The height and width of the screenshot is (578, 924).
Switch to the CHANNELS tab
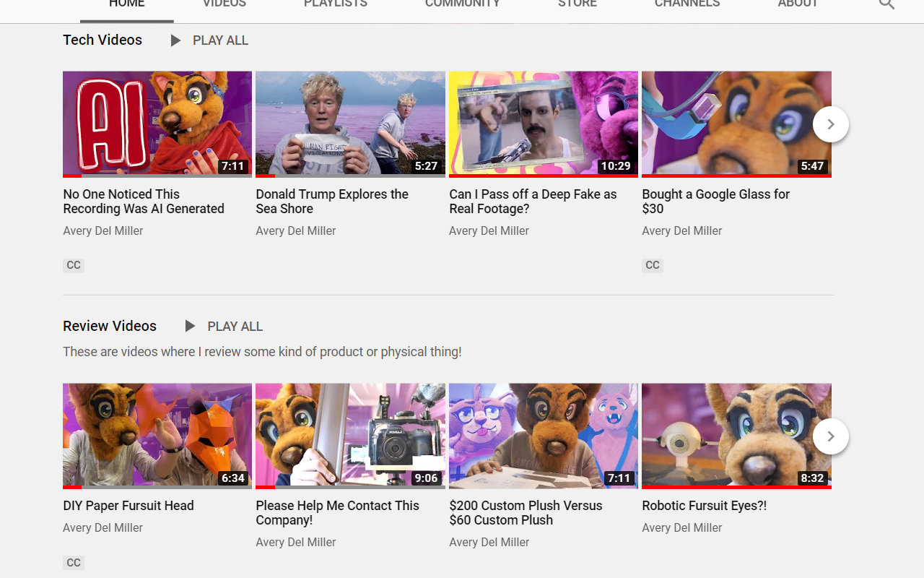click(x=687, y=4)
